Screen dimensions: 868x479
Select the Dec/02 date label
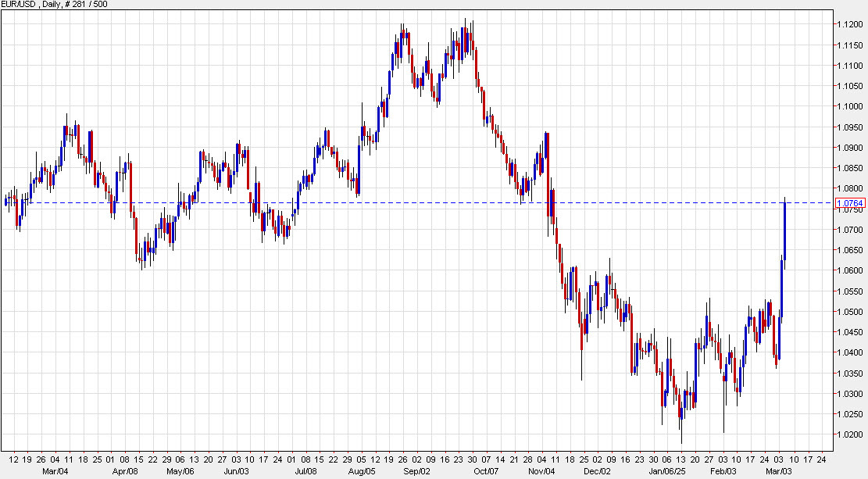point(598,471)
